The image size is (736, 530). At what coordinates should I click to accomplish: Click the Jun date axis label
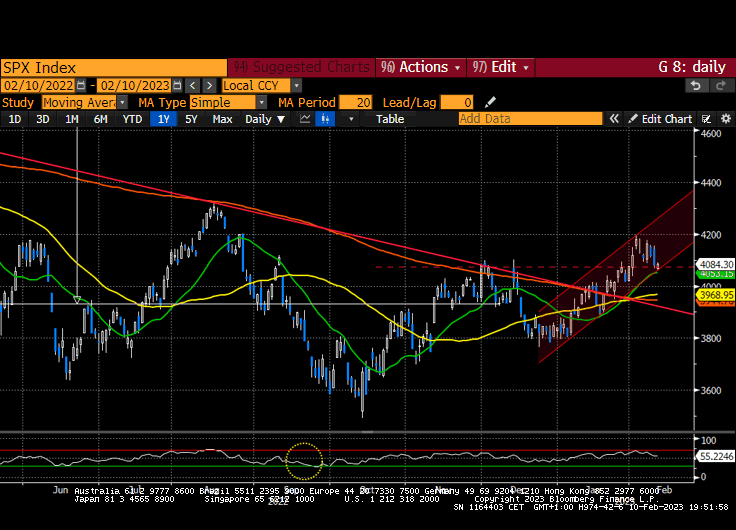(61, 490)
